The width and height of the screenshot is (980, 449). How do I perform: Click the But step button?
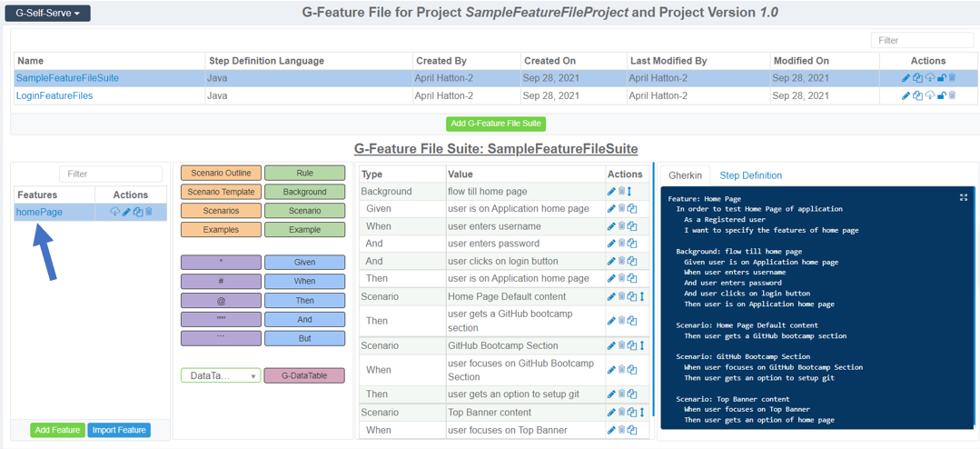(305, 339)
